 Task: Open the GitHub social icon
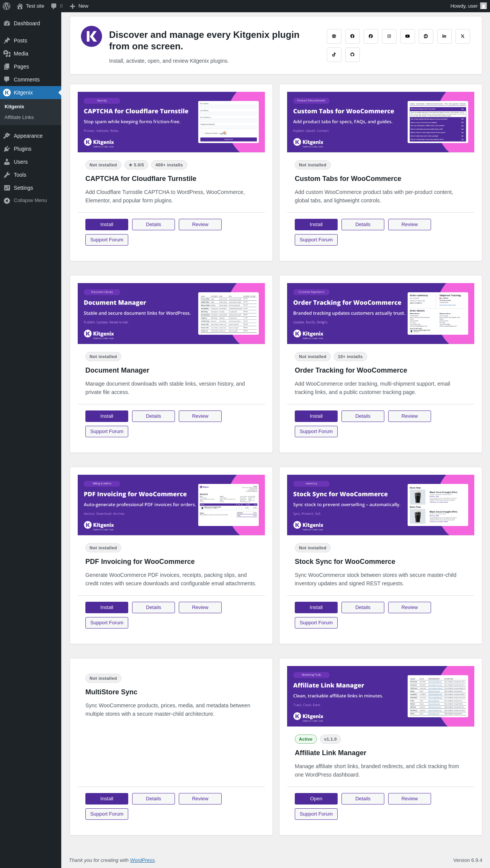point(353,55)
